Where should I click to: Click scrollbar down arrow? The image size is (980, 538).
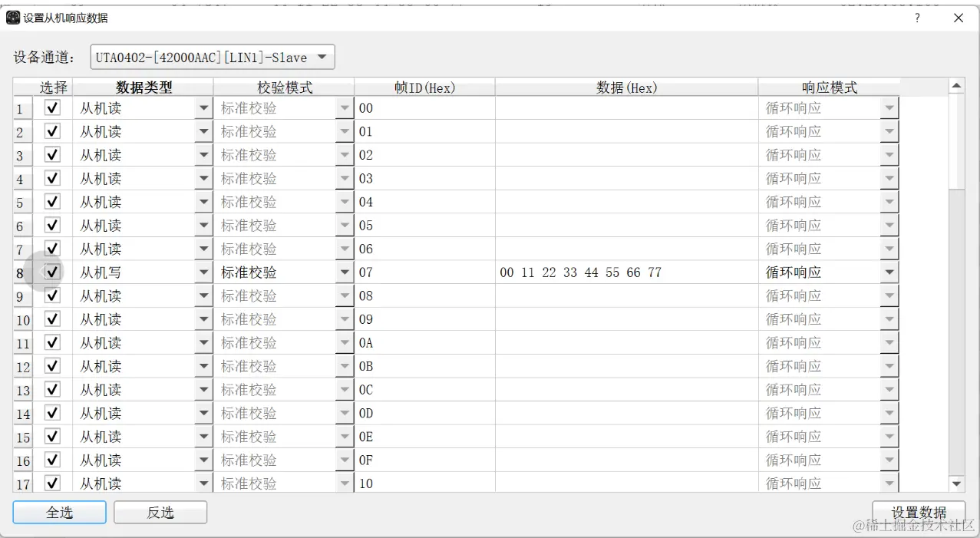tap(957, 484)
